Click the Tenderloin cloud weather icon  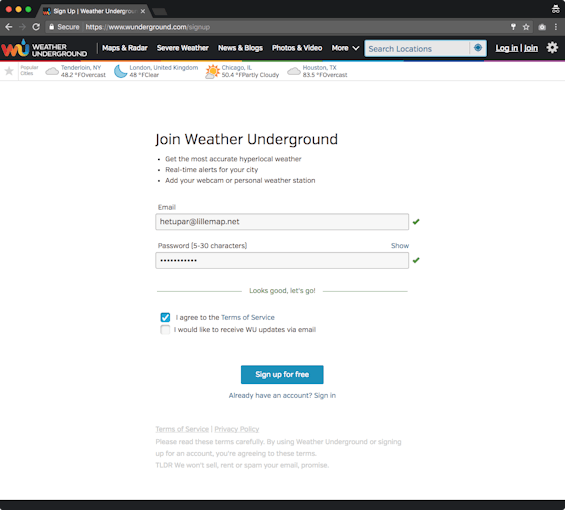click(x=52, y=71)
